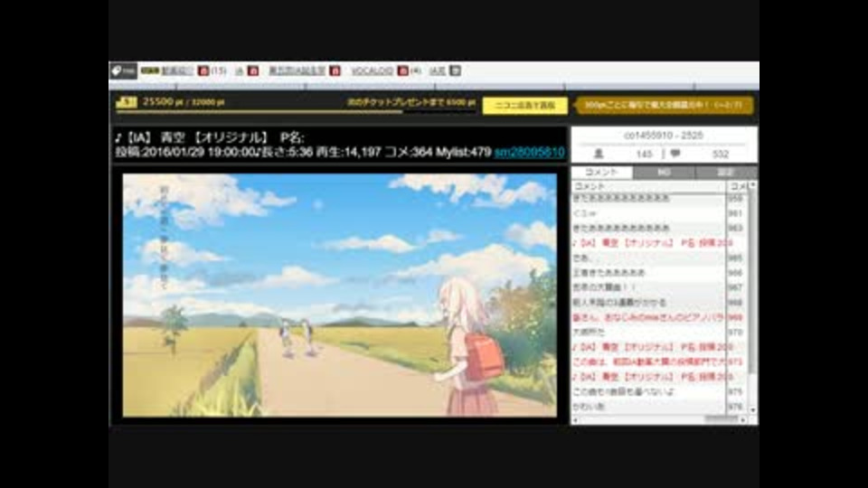Click the red icon right of the third tag

[x=335, y=70]
